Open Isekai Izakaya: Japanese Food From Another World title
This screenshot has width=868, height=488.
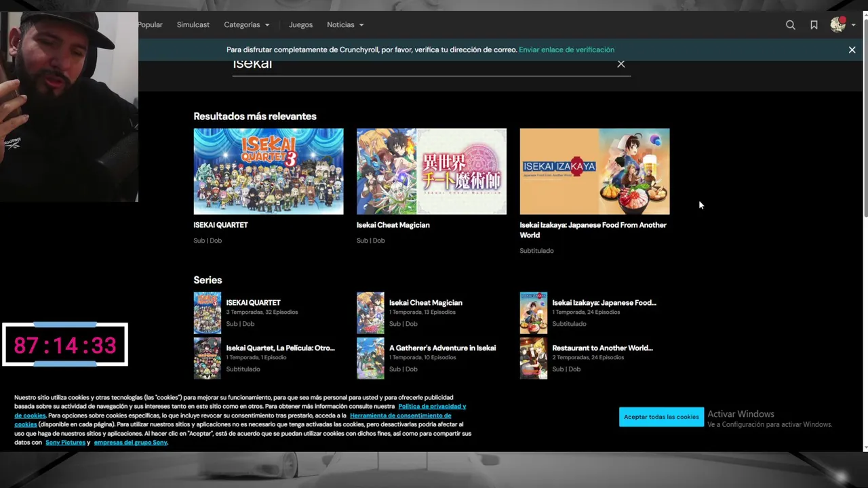593,230
